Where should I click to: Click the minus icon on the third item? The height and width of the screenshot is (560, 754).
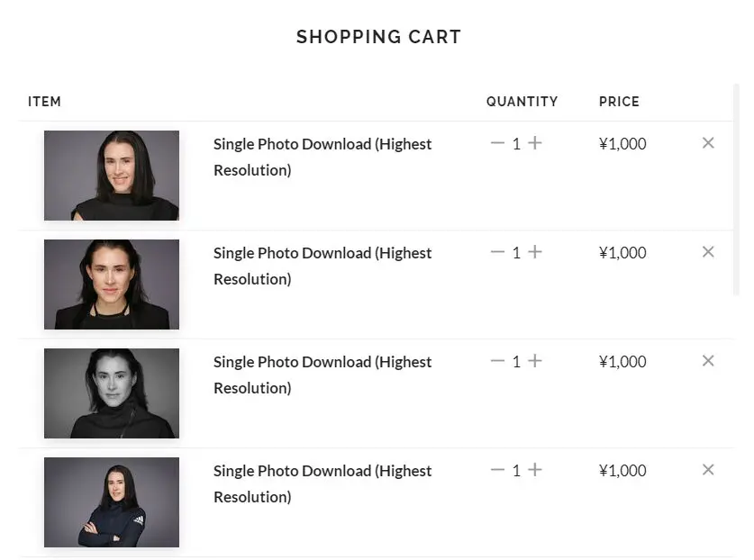pos(497,361)
